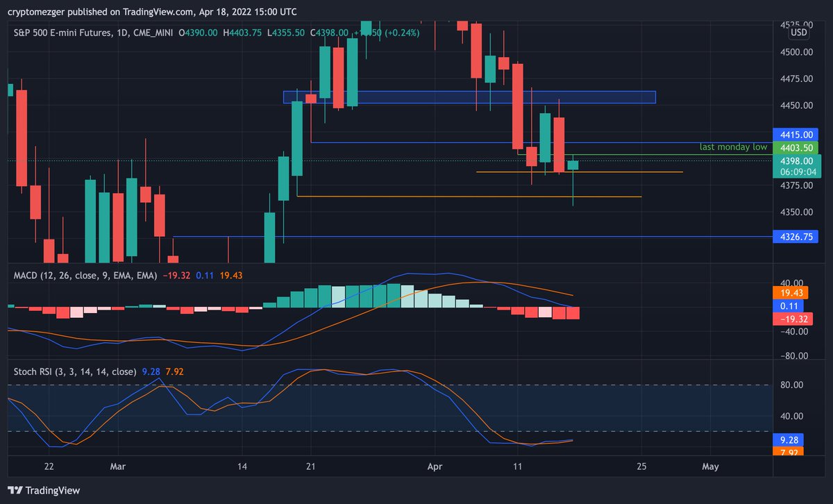The height and width of the screenshot is (504, 833).
Task: Click the USD currency badge on price axis
Action: pos(799,32)
